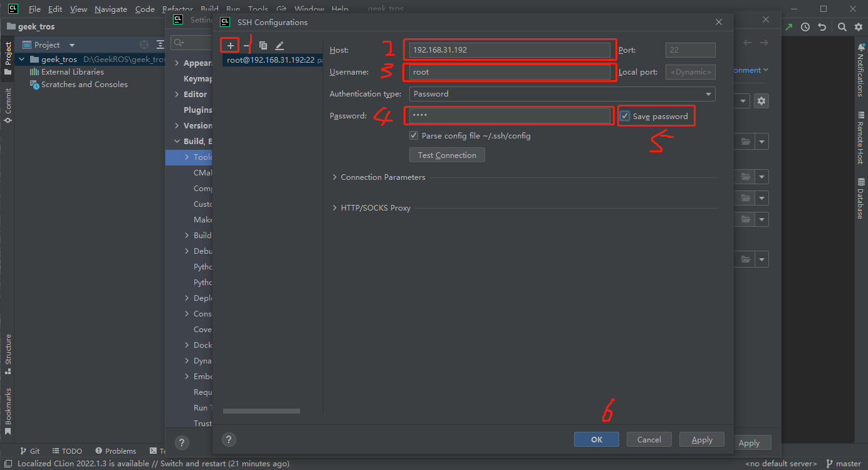The image size is (868, 470).
Task: Toggle Parse config file ~/.ssh/config checkbox
Action: pos(414,135)
